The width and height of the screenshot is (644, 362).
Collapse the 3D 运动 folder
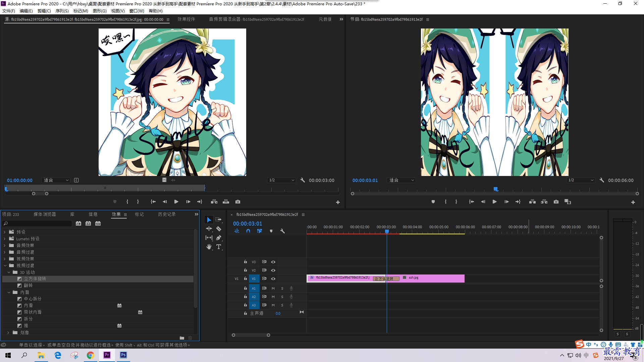9,272
